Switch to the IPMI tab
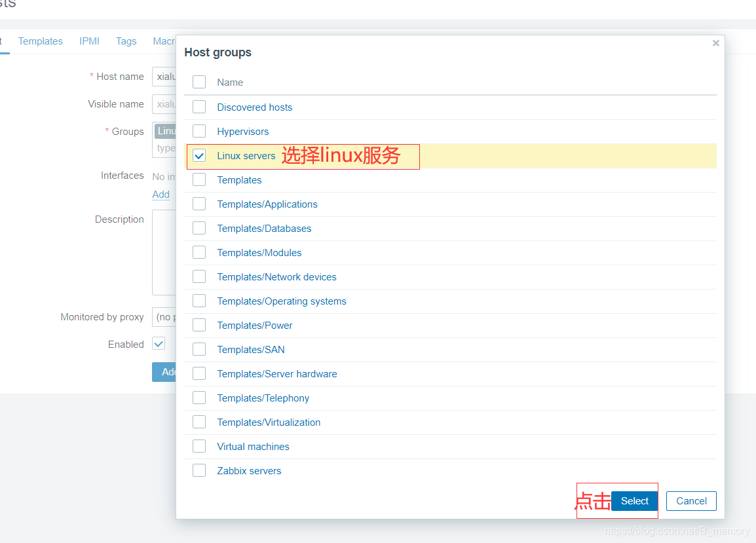The image size is (756, 543). [89, 41]
